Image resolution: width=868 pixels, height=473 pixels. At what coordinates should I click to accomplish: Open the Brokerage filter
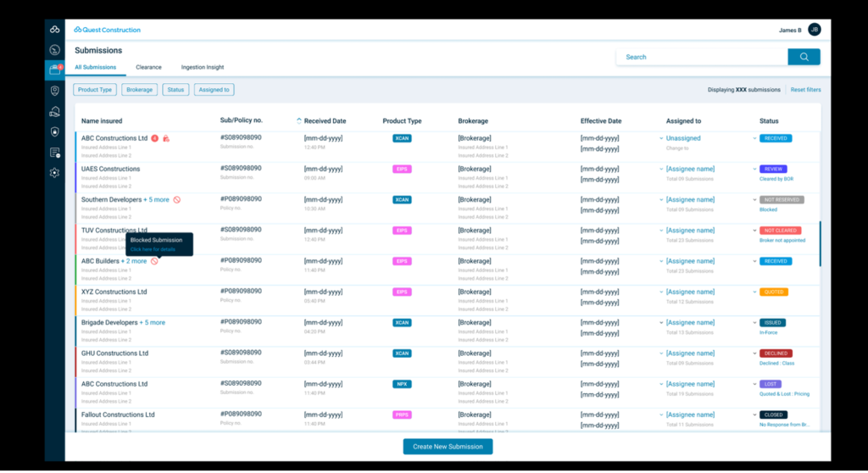coord(140,90)
